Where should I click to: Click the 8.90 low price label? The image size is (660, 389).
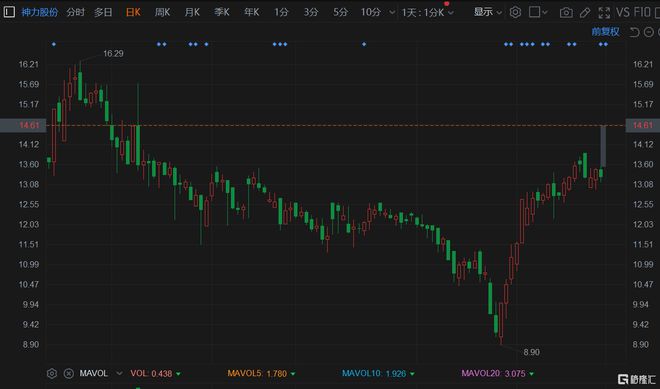click(532, 352)
